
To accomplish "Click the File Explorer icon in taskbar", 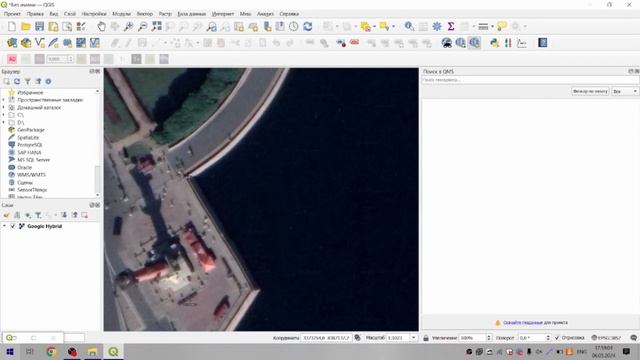I will pyautogui.click(x=93, y=351).
